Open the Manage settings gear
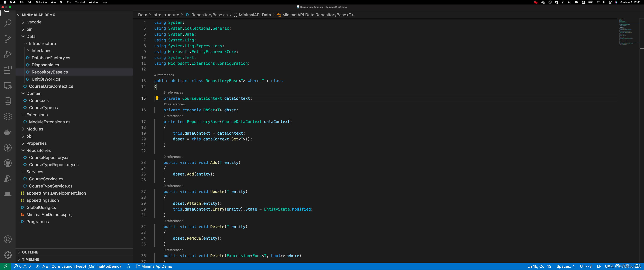 coord(8,255)
